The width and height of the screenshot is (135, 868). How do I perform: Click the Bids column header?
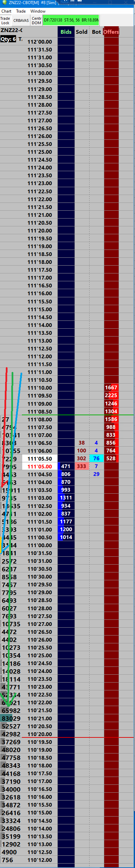tap(66, 32)
